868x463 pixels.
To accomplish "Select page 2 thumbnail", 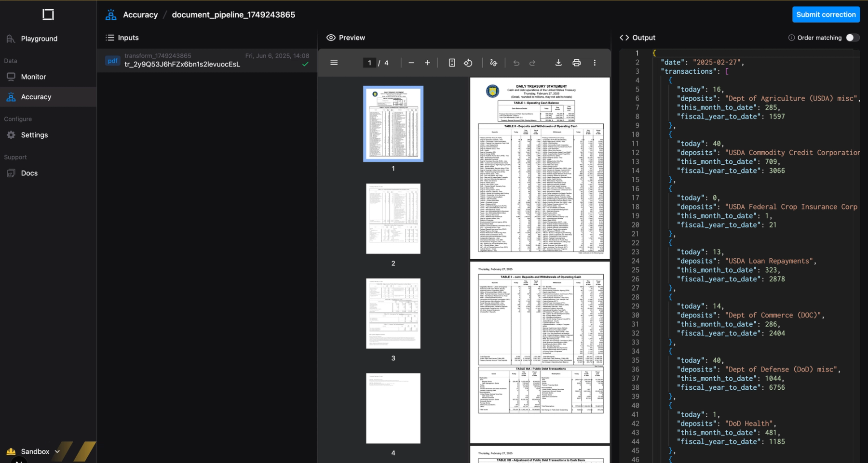I will pos(393,219).
